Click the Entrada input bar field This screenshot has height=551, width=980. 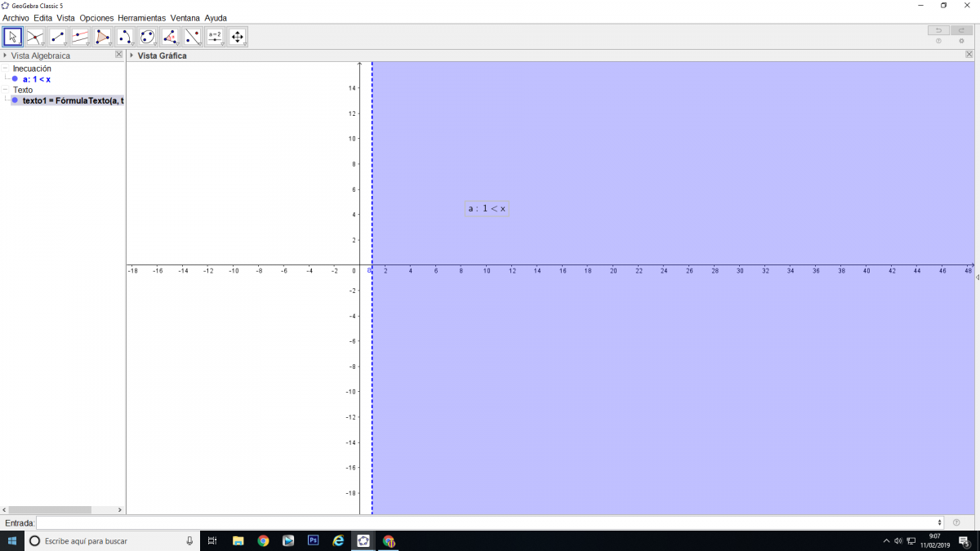[x=488, y=522]
